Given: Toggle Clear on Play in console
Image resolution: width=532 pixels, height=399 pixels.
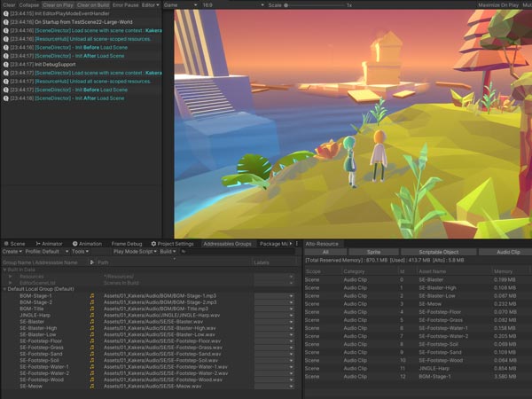Looking at the screenshot, I should (58, 4).
